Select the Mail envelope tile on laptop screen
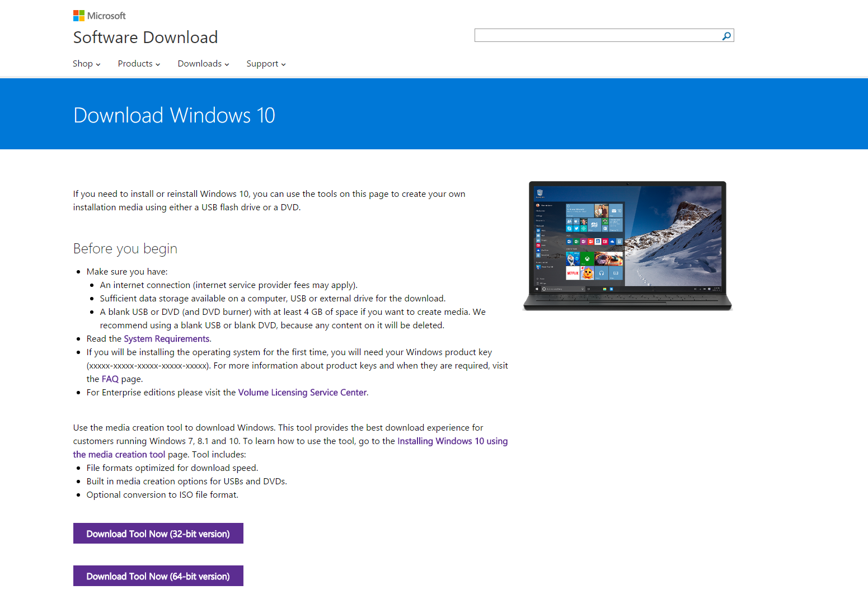Image resolution: width=868 pixels, height=604 pixels. tap(616, 211)
